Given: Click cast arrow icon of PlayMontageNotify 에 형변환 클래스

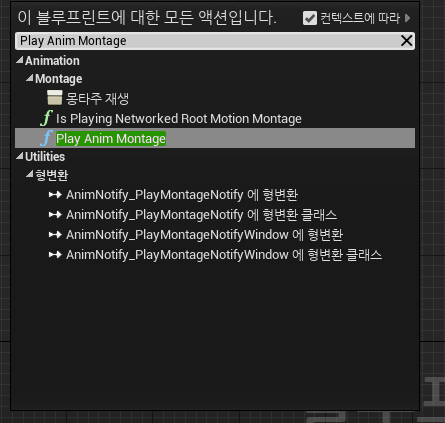Looking at the screenshot, I should tap(55, 214).
